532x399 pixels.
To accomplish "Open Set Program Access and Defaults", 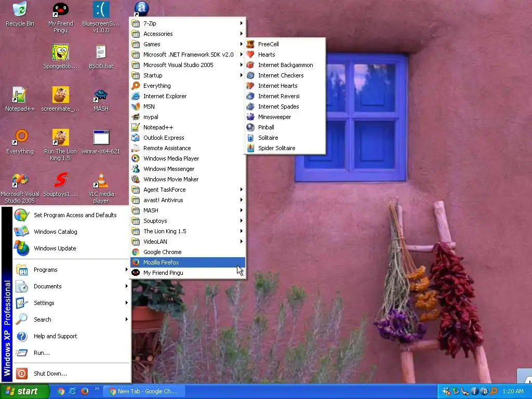I will coord(72,215).
